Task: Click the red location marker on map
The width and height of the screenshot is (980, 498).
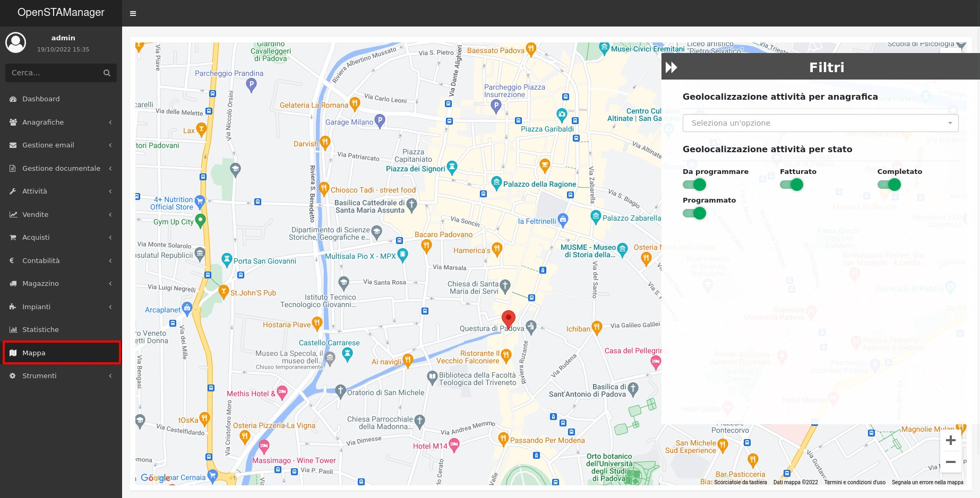Action: coord(508,318)
